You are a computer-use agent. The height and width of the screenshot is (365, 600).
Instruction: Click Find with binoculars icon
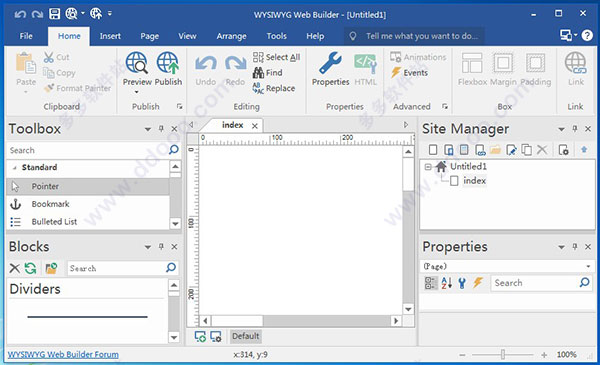click(x=268, y=72)
